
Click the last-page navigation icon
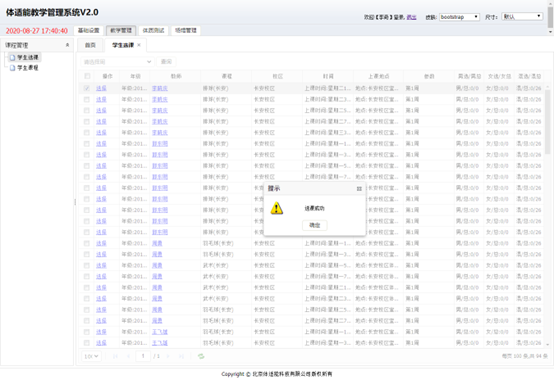tap(181, 356)
